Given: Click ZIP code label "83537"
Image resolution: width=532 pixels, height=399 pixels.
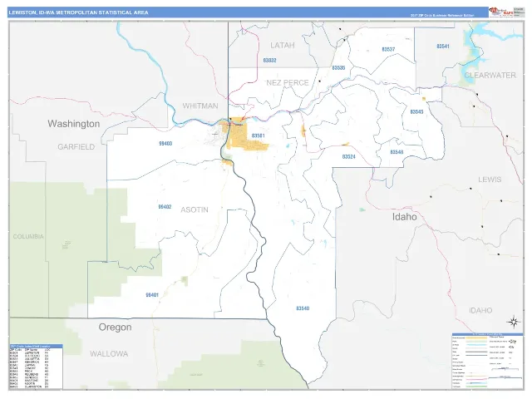Looking at the screenshot, I should click(388, 49).
